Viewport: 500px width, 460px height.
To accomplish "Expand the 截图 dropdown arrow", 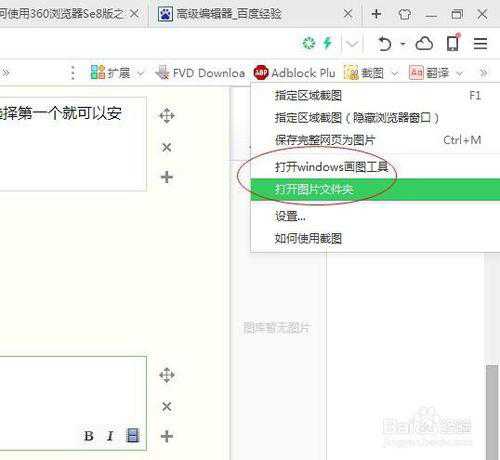I will click(x=395, y=73).
